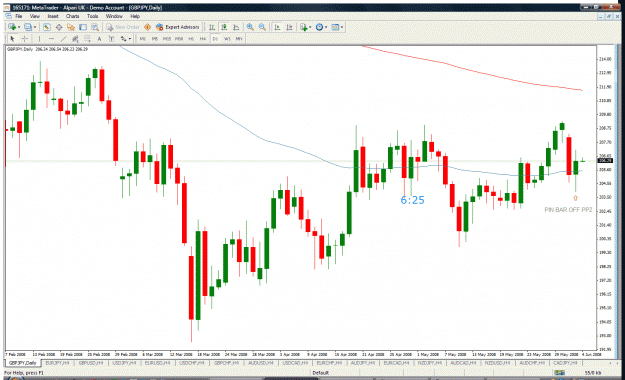This screenshot has width=625, height=380.
Task: Set timeframe to H4
Action: click(x=203, y=39)
